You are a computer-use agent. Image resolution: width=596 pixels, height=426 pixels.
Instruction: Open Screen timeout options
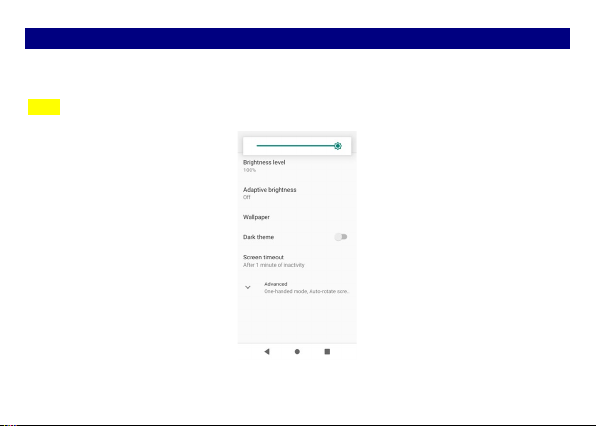coord(297,261)
